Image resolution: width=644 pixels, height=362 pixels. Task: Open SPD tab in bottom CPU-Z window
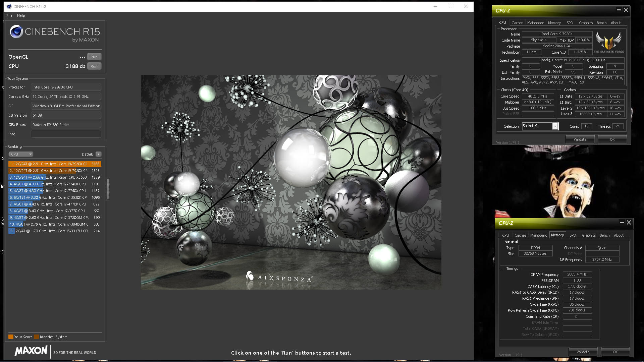pos(573,235)
